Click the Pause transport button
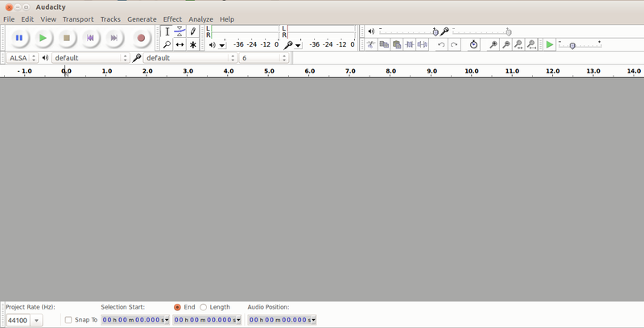The image size is (644, 328). coord(19,38)
